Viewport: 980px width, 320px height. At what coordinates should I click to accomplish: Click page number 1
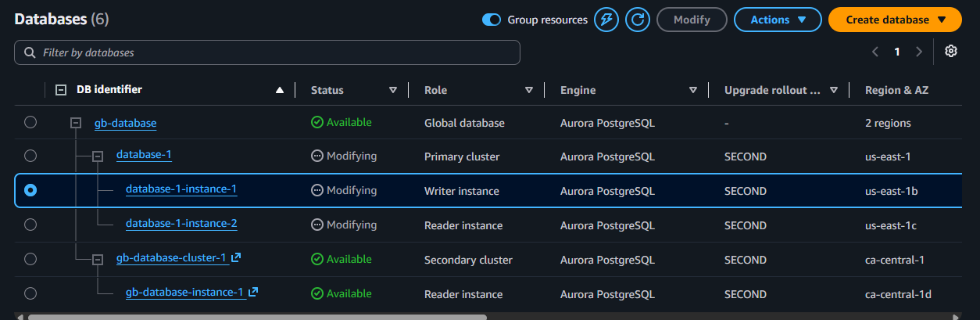(x=897, y=52)
